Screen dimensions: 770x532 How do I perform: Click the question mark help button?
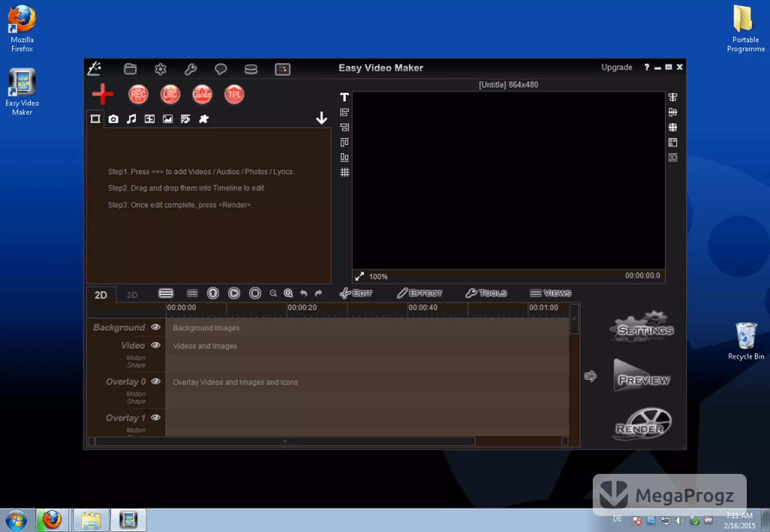(x=646, y=67)
